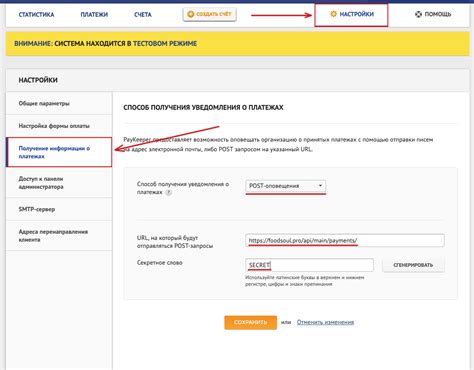Open the POST-оповещения notification method dropdown
Image resolution: width=474 pixels, height=370 pixels.
[x=285, y=186]
